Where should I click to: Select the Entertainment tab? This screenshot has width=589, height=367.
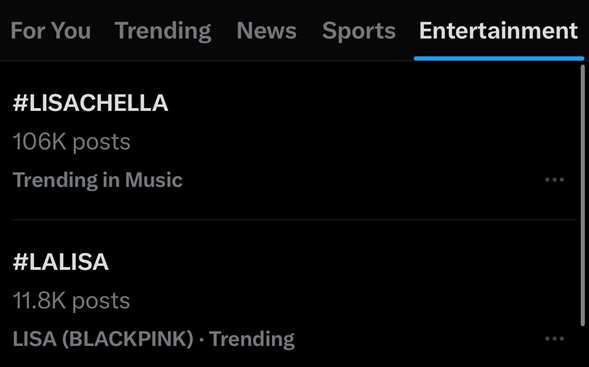point(498,30)
